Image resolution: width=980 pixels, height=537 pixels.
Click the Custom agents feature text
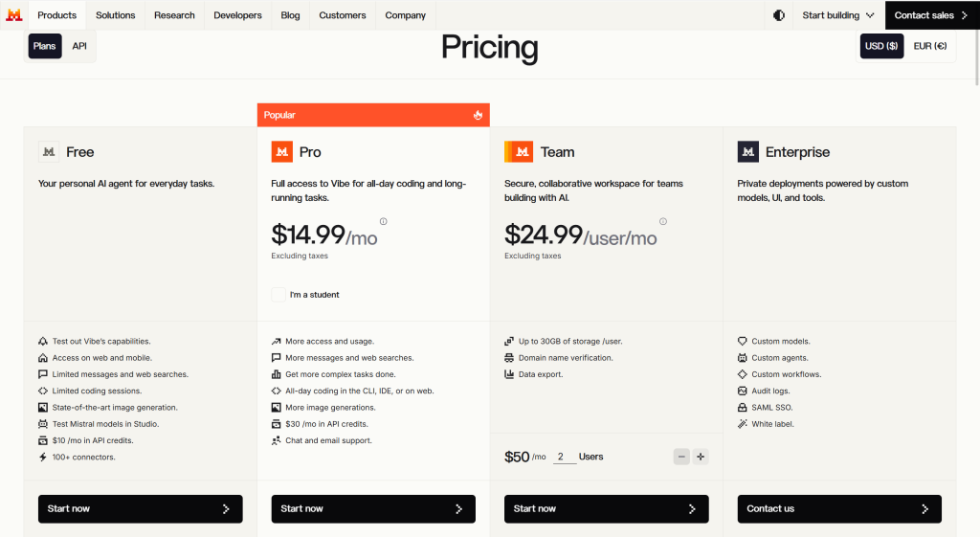779,358
